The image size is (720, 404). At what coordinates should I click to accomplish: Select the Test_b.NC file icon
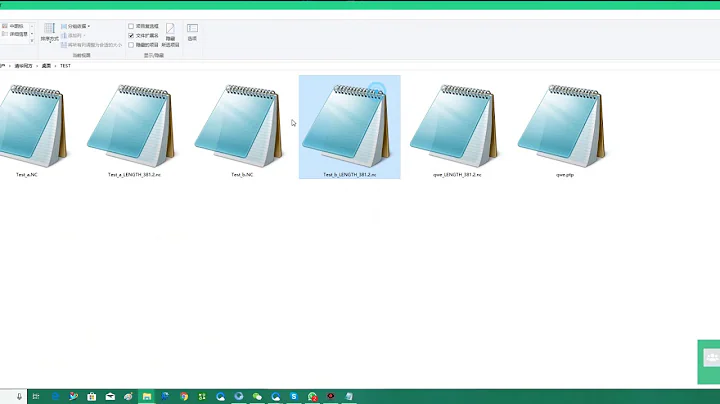point(239,125)
